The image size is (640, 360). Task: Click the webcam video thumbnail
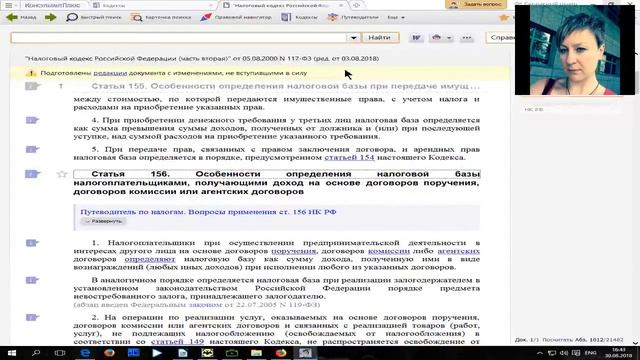[x=575, y=50]
